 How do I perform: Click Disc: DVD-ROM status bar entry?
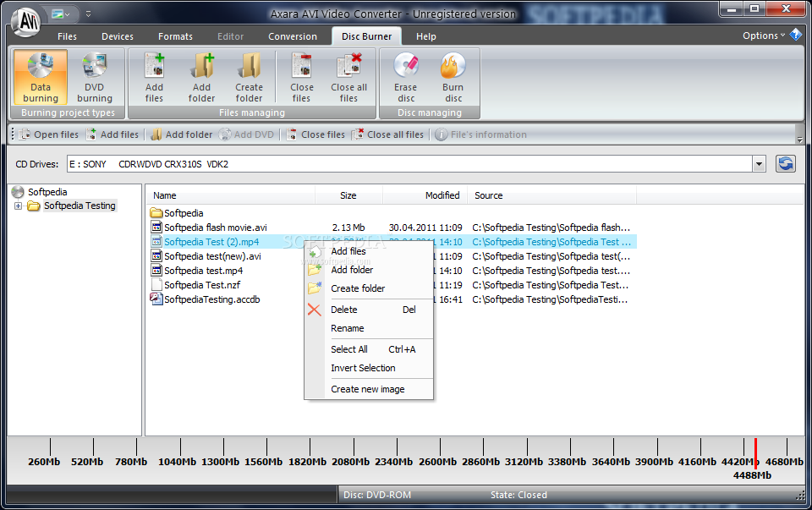(377, 495)
